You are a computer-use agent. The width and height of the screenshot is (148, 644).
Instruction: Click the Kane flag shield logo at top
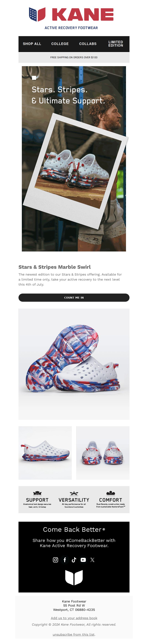(x=37, y=14)
